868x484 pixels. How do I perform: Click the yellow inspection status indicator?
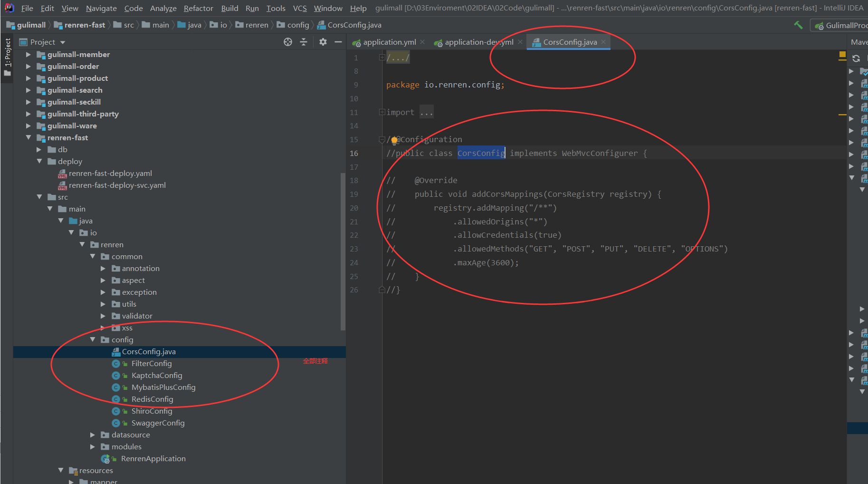842,55
